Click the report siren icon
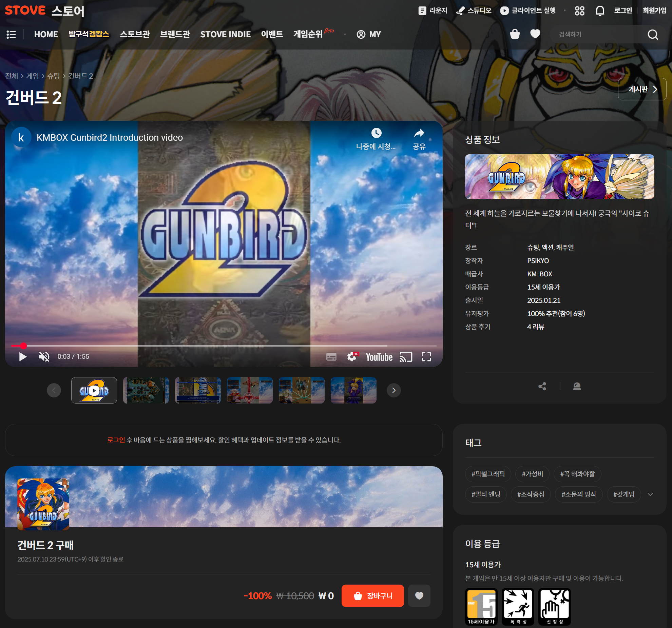 point(577,386)
